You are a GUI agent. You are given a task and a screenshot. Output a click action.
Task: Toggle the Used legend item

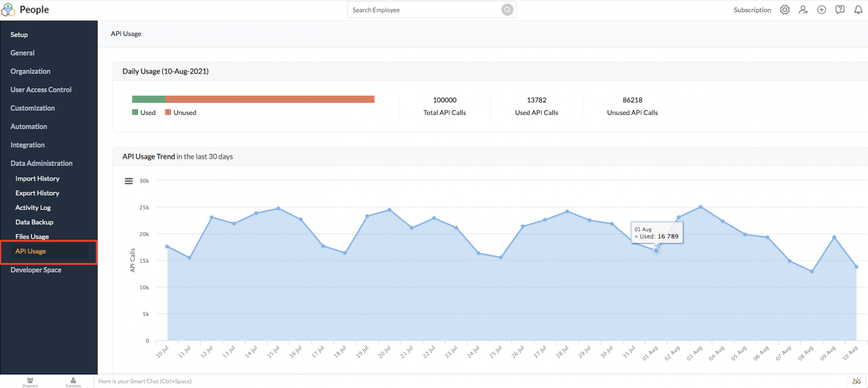coord(144,112)
